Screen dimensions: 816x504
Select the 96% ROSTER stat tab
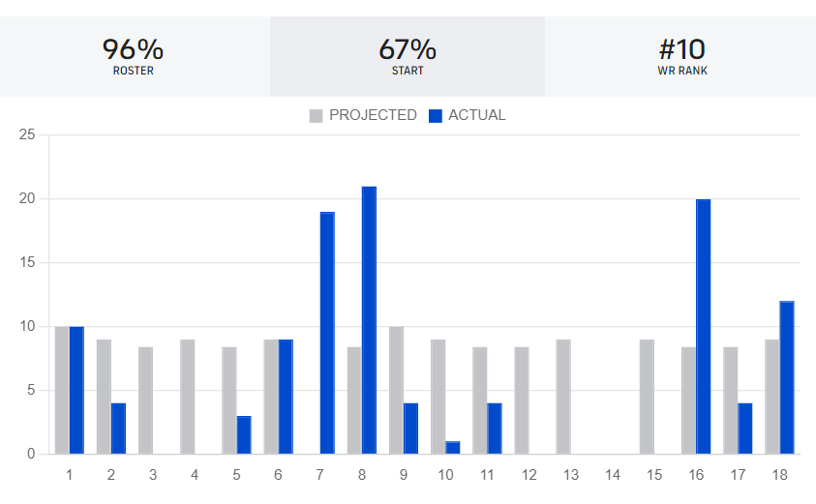(134, 56)
